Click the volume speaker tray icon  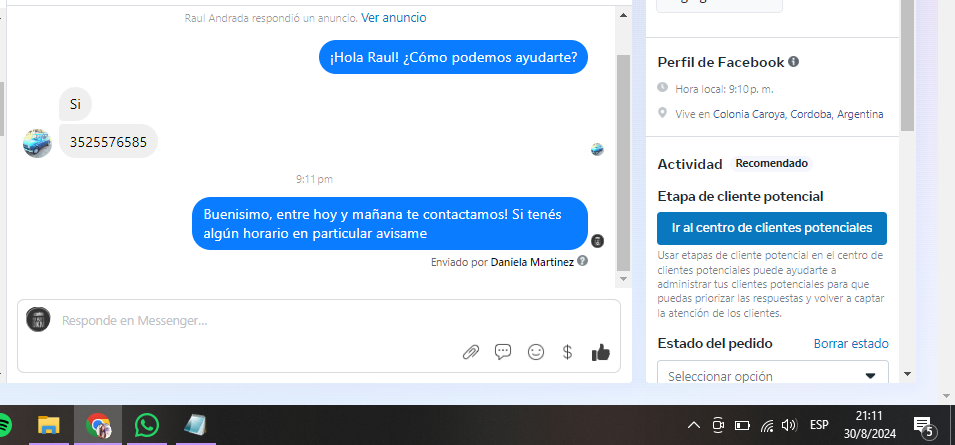(x=789, y=425)
